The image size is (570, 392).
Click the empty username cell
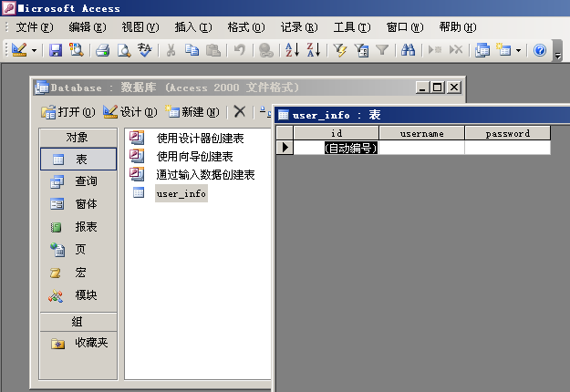tap(421, 148)
